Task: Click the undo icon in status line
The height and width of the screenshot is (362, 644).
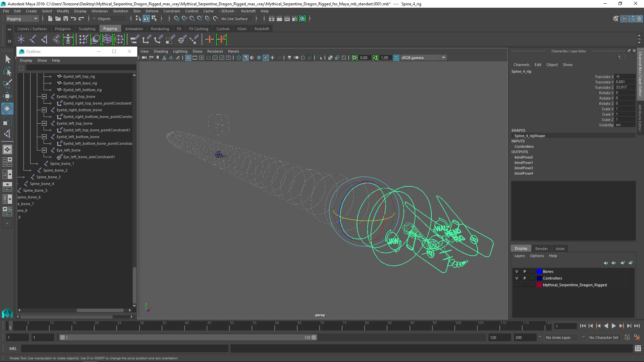Action: click(x=73, y=19)
